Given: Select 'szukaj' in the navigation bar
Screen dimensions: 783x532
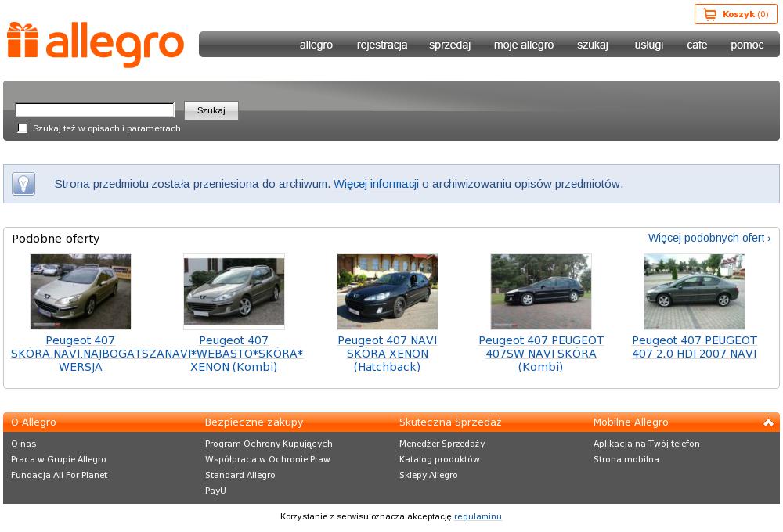Looking at the screenshot, I should coord(593,45).
